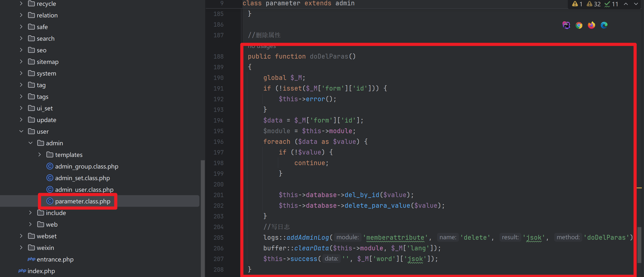Viewport: 644px width, 277px height.
Task: Expand the tags folder
Action: [x=21, y=97]
